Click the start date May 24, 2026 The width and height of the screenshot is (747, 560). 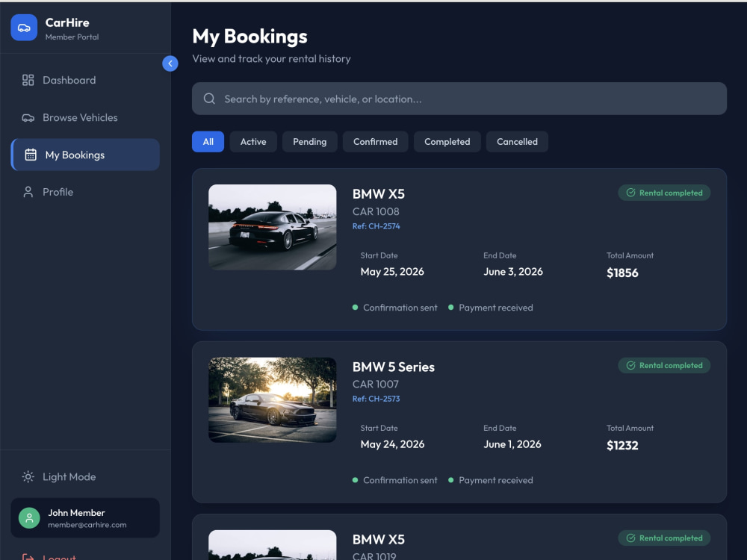[x=392, y=445]
